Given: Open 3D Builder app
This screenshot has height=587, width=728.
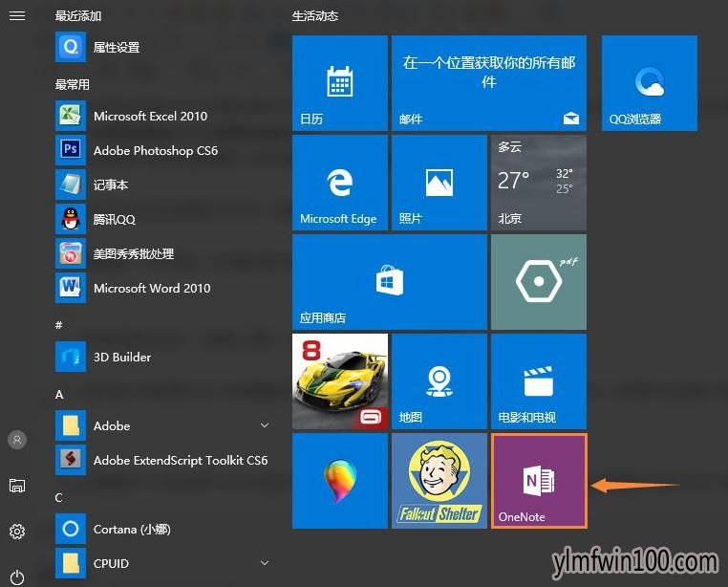Looking at the screenshot, I should pos(162,357).
